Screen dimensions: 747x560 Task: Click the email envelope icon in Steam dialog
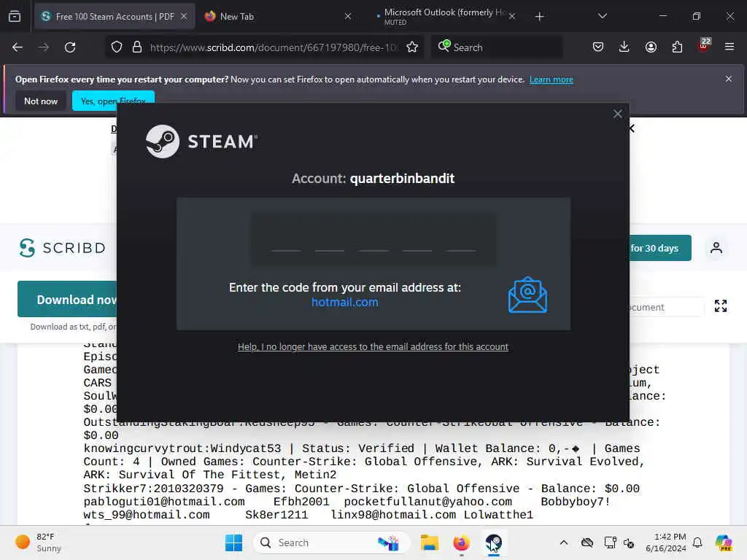(527, 295)
